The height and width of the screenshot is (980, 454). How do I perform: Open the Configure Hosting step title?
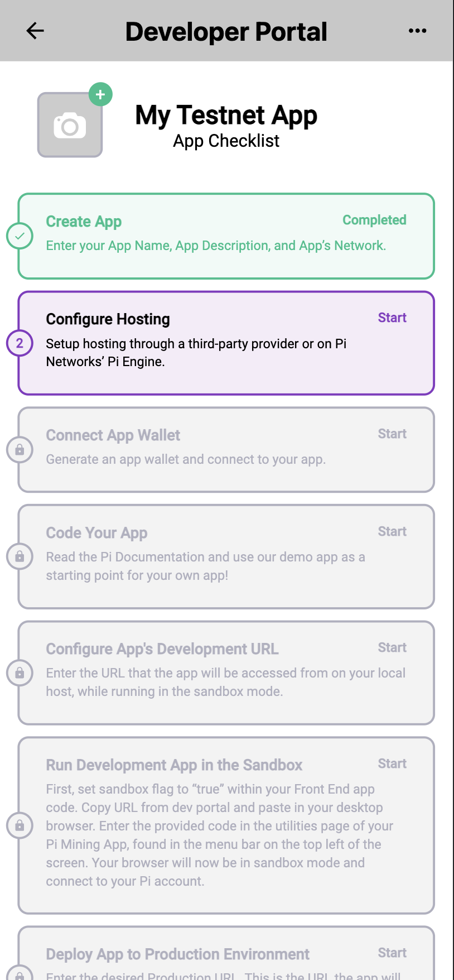(x=108, y=319)
